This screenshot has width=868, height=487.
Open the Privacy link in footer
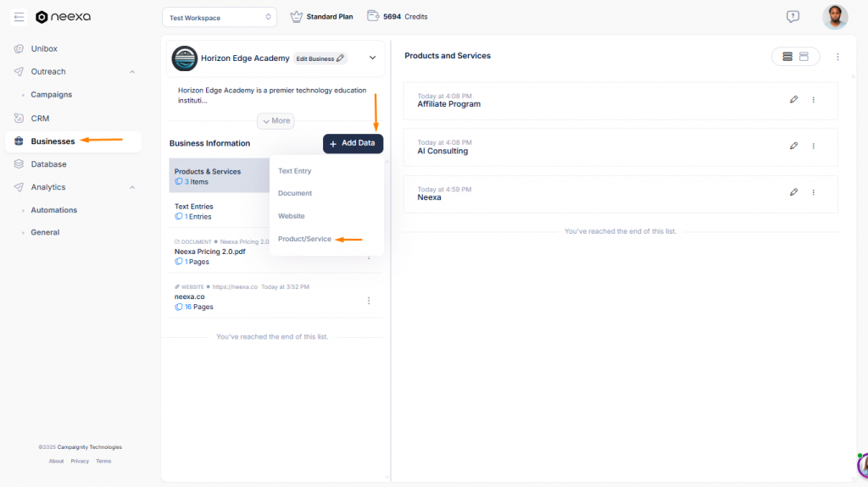tap(80, 462)
